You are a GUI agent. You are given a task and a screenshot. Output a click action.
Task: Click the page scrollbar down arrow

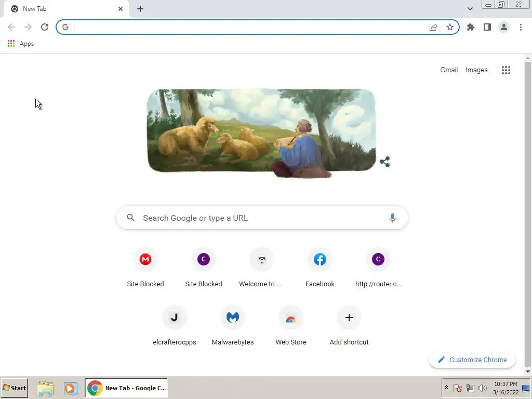click(x=528, y=371)
